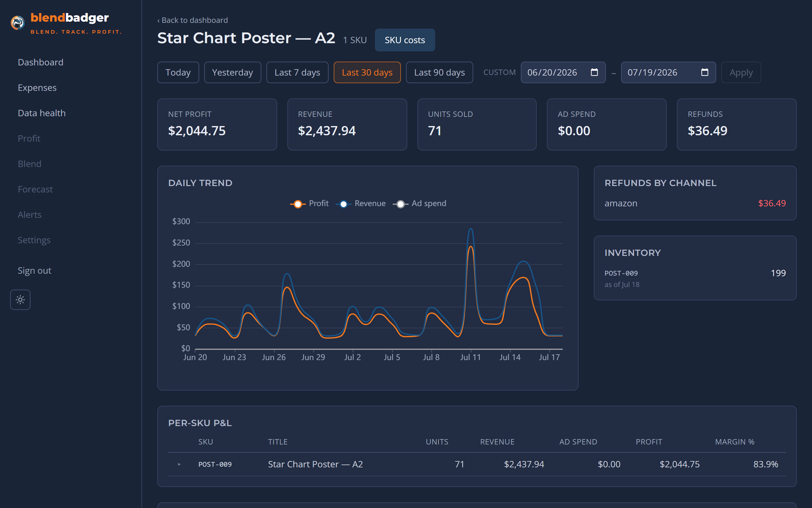
Task: Click the Ad Spend card $0.00
Action: (x=607, y=124)
